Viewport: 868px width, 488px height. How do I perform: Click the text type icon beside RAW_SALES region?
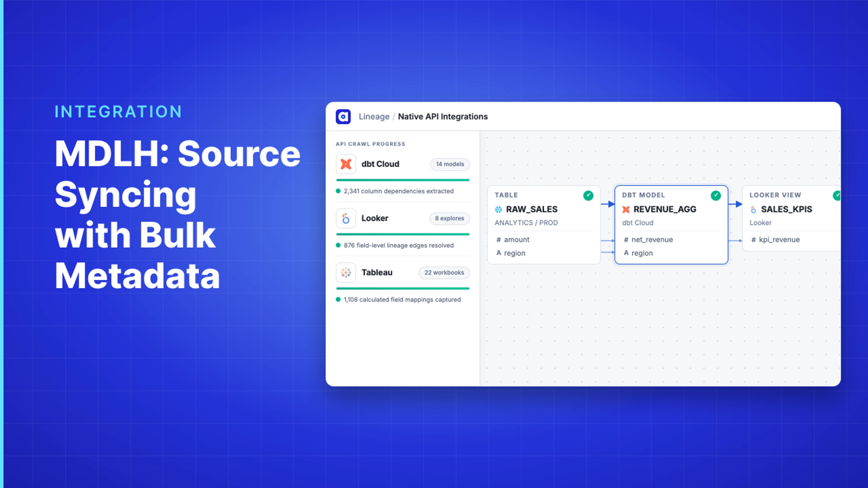pyautogui.click(x=499, y=253)
